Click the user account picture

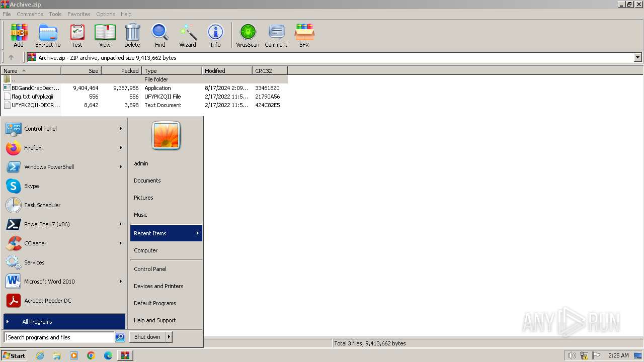pos(166,136)
